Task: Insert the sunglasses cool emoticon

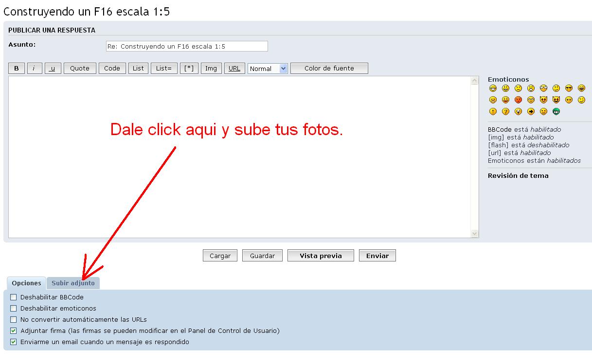Action: click(x=569, y=88)
